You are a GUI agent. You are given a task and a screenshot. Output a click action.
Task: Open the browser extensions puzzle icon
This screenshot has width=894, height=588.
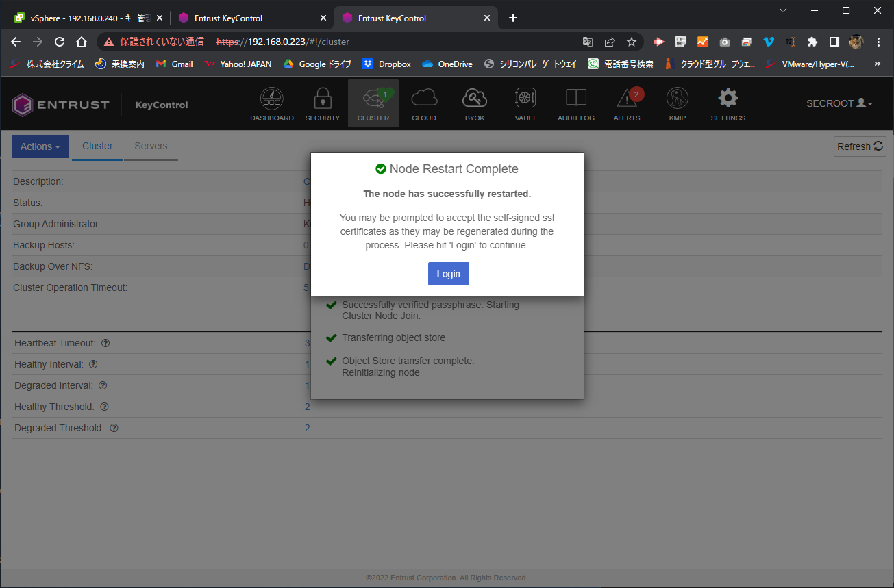[812, 42]
